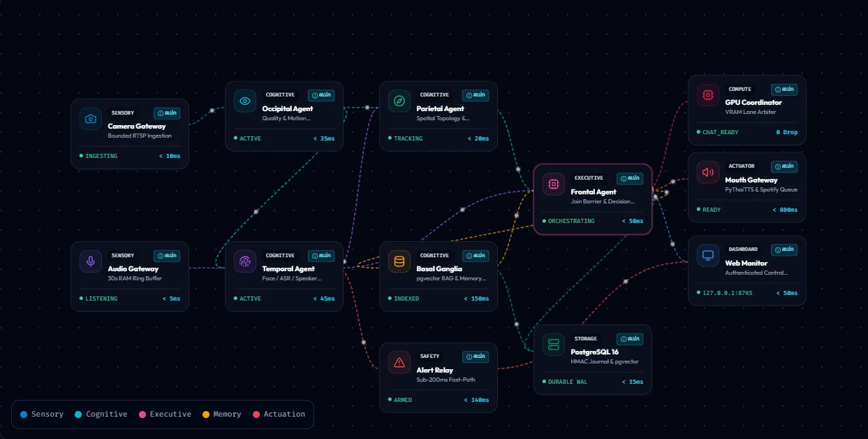Image resolution: width=868 pixels, height=439 pixels.
Task: Click the orange Memory legend dot
Action: tap(206, 415)
